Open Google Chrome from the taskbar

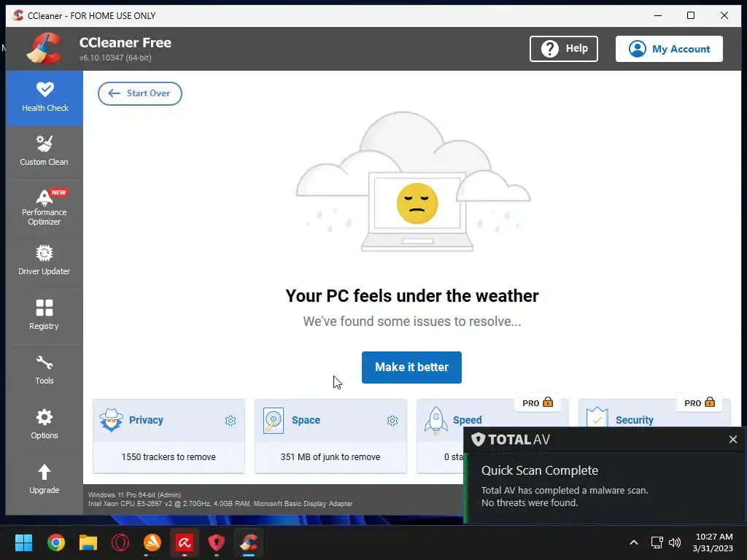point(55,542)
